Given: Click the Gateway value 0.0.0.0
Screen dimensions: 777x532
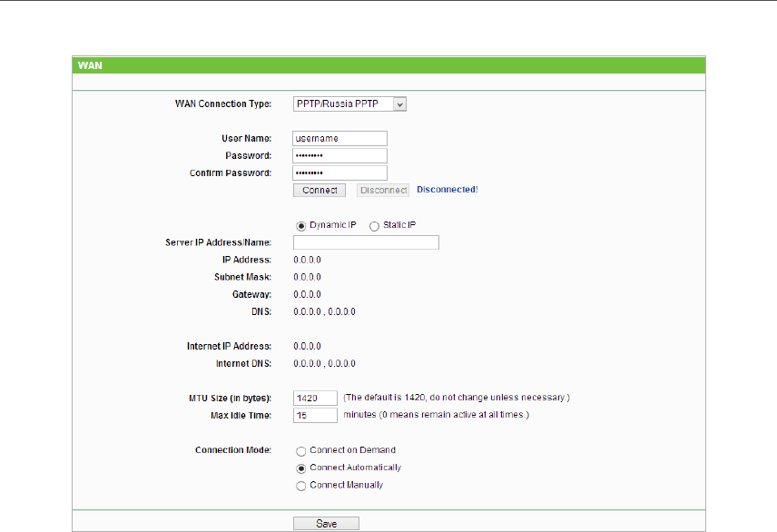Looking at the screenshot, I should click(x=307, y=294).
